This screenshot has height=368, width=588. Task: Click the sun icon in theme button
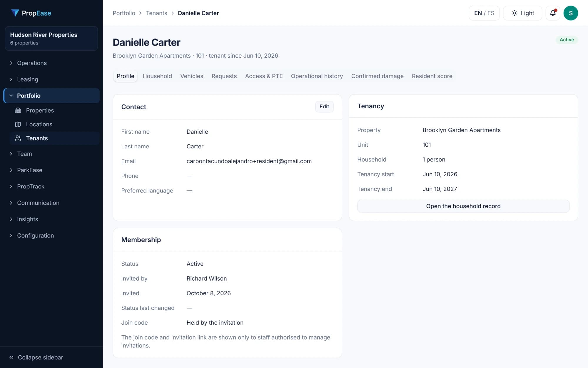click(514, 13)
